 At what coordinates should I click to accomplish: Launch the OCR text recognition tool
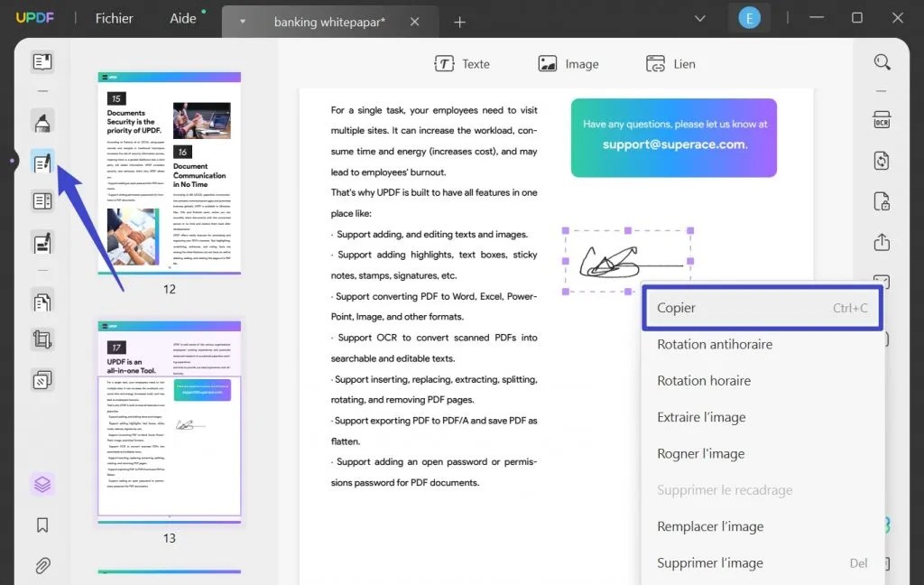(882, 118)
